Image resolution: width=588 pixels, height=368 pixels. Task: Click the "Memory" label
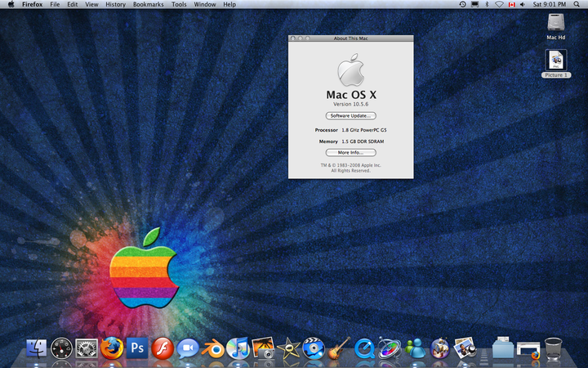click(x=328, y=141)
